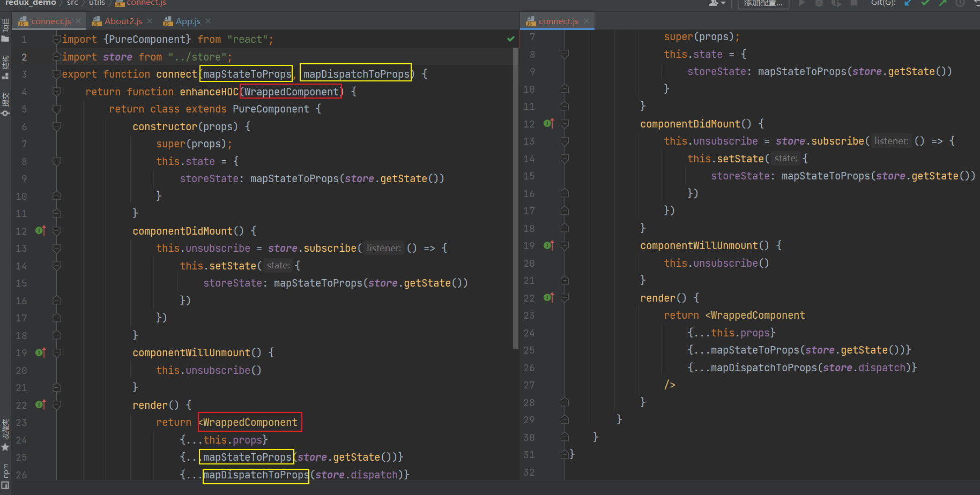The width and height of the screenshot is (980, 495).
Task: Close the App.js tab
Action: (x=208, y=21)
